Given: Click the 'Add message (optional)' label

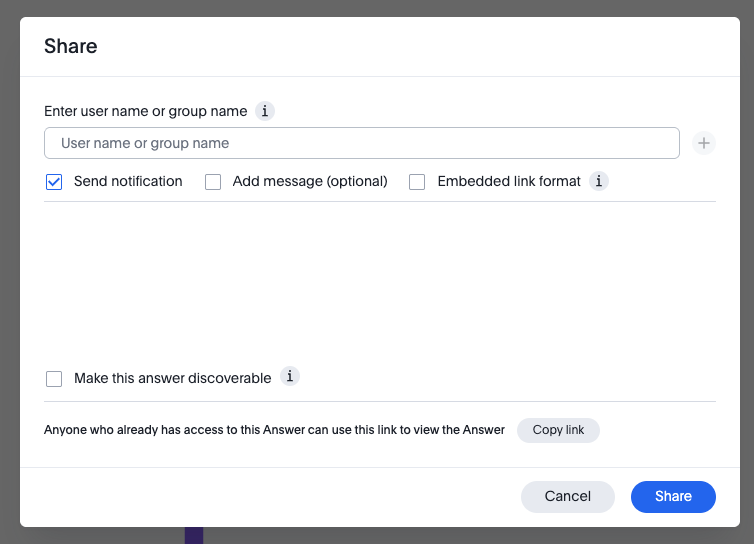Looking at the screenshot, I should [310, 181].
